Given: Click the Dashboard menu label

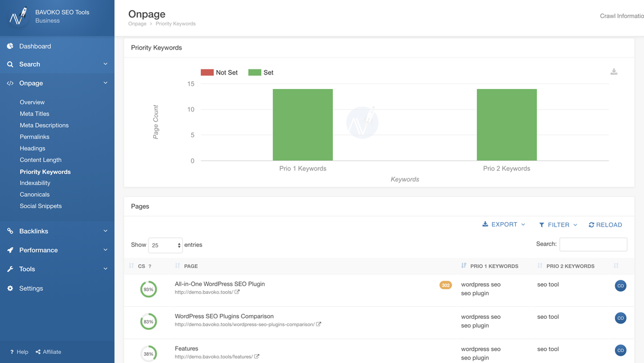Looking at the screenshot, I should (35, 46).
